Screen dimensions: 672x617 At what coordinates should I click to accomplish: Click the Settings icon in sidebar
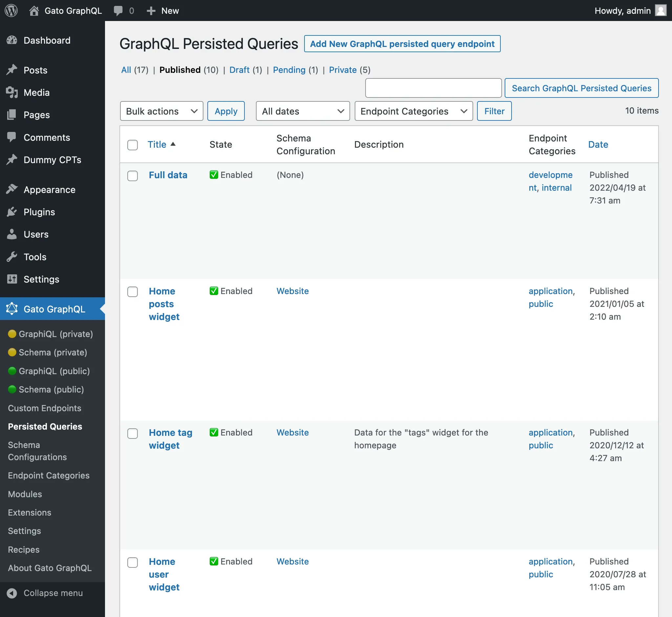(x=12, y=279)
